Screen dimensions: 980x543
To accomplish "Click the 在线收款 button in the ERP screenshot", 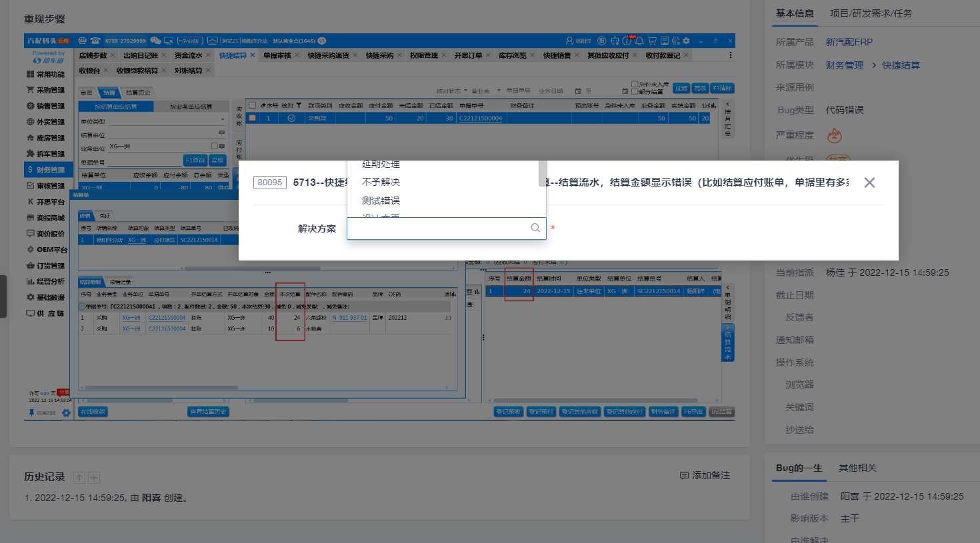I will click(x=93, y=412).
